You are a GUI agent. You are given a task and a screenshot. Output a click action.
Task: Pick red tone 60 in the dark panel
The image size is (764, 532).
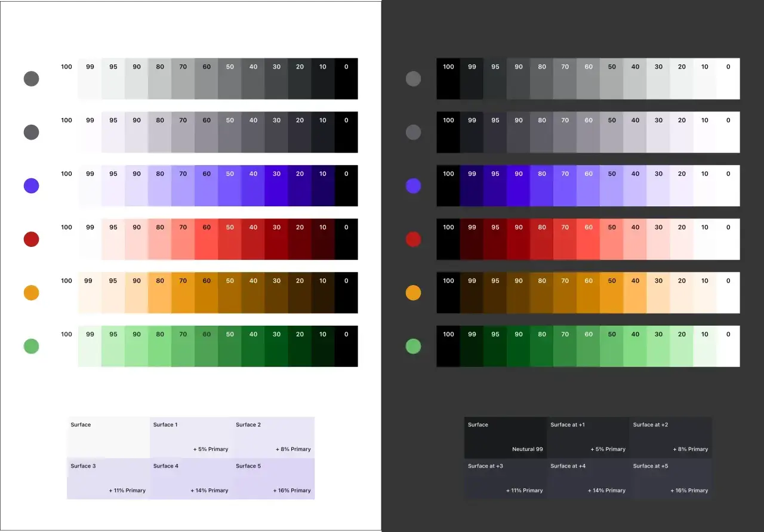(589, 239)
